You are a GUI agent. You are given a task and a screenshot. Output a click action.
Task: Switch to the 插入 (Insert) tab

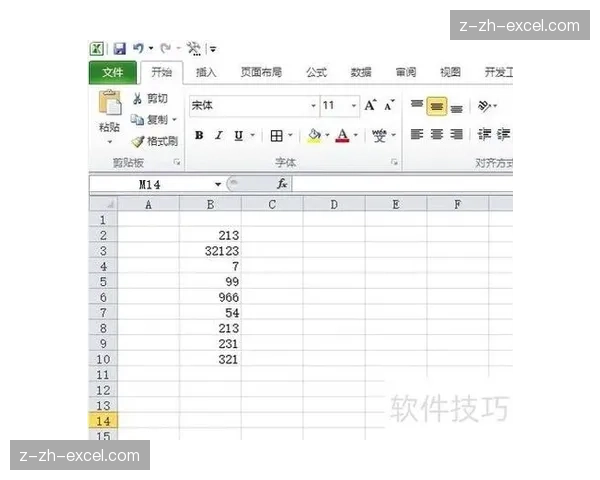point(206,72)
